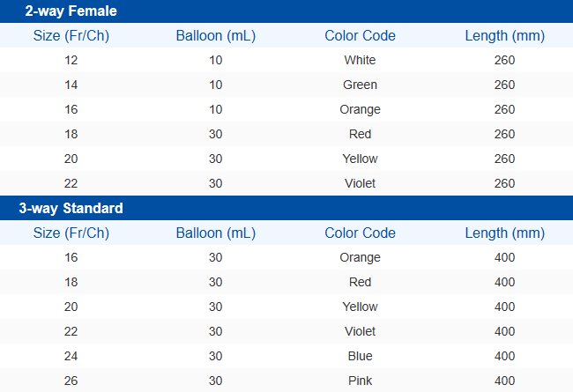The height and width of the screenshot is (392, 573).
Task: Select size 24 cell in 3-way Standard
Action: (x=71, y=357)
